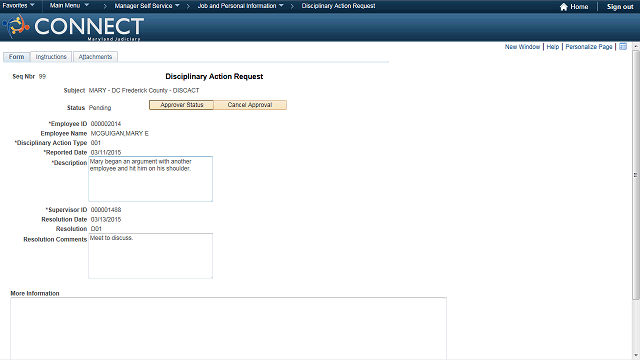
Task: Click the Cancel Approval button
Action: pos(250,105)
